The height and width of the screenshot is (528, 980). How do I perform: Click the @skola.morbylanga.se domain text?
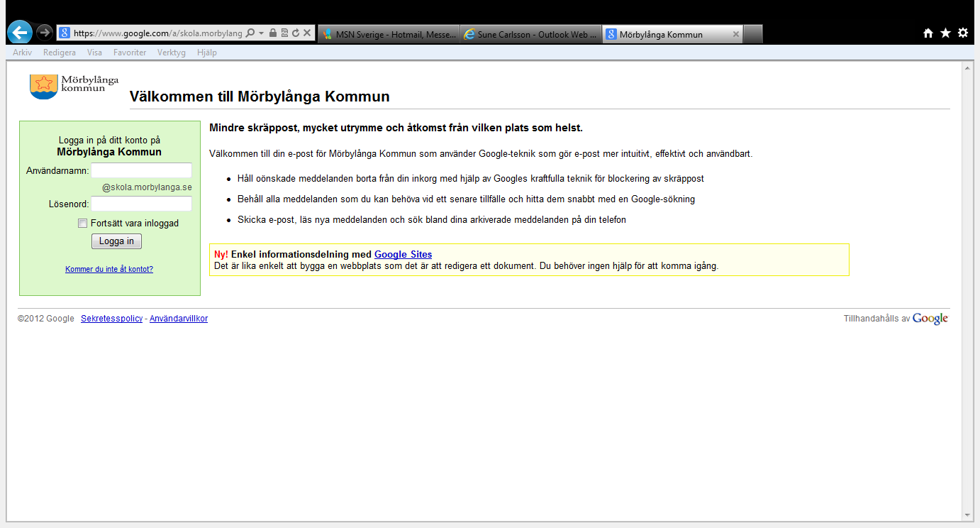tap(147, 187)
